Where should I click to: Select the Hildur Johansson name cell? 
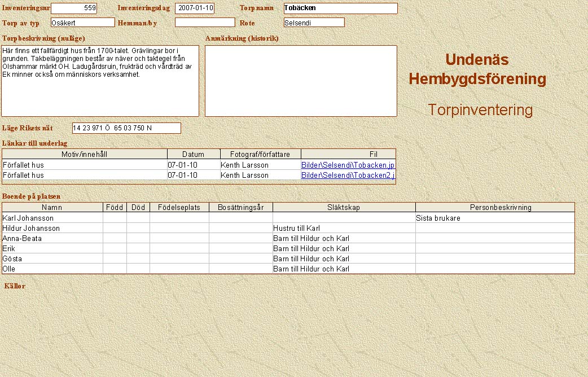(x=52, y=228)
